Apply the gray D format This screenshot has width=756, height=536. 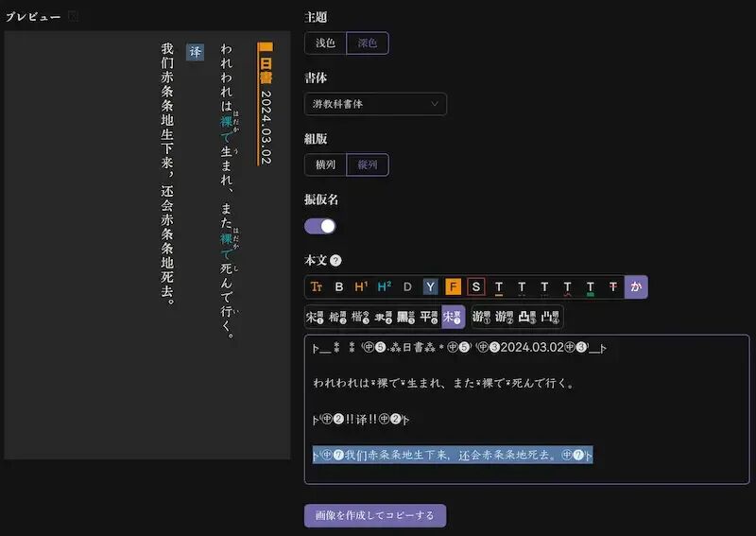click(407, 287)
